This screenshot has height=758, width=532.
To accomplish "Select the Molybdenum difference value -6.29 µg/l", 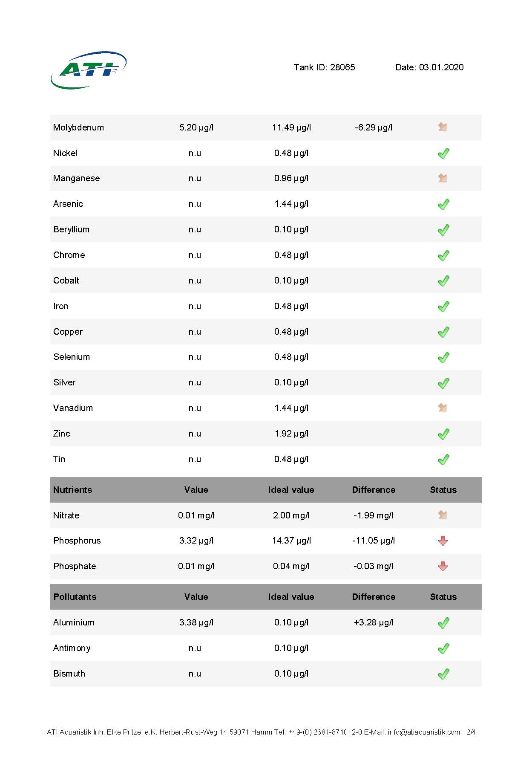I will 374,127.
